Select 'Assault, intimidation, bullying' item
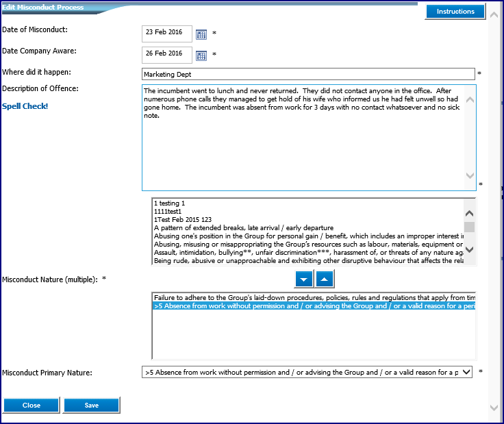Image resolution: width=504 pixels, height=424 pixels. point(308,253)
